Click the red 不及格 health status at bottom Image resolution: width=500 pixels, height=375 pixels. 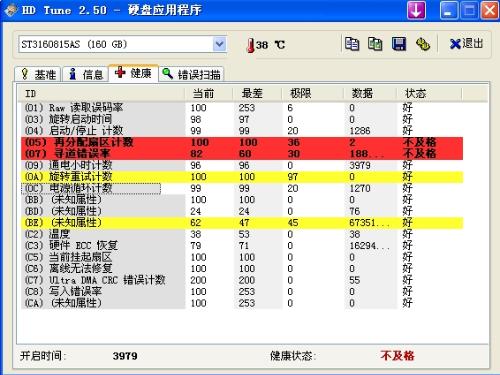pyautogui.click(x=397, y=356)
